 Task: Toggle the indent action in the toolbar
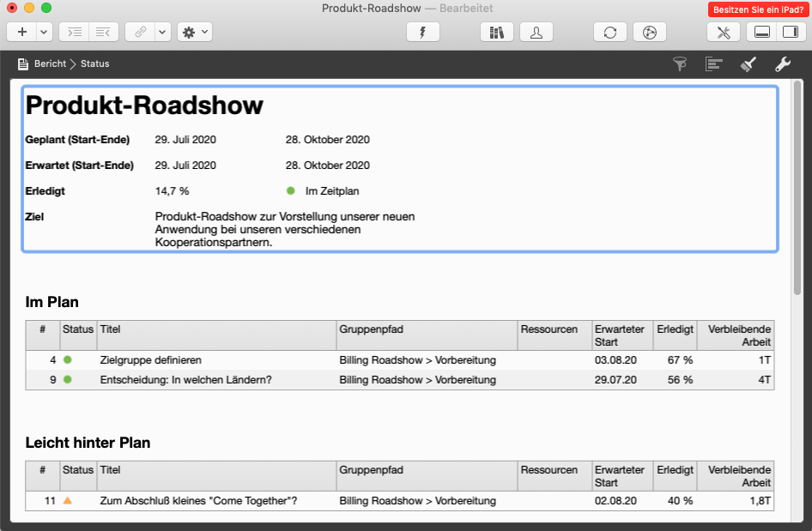coord(73,32)
